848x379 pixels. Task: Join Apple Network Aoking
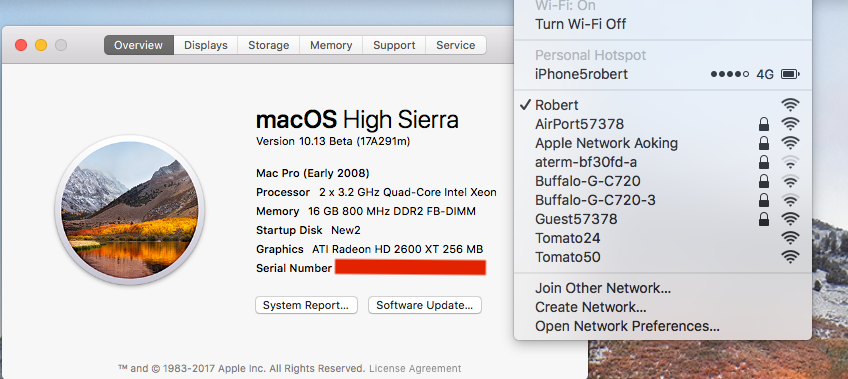[x=662, y=143]
